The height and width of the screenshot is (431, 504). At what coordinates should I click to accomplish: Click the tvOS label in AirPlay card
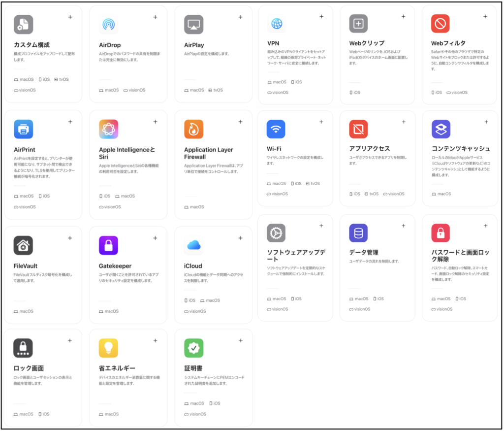click(216, 90)
